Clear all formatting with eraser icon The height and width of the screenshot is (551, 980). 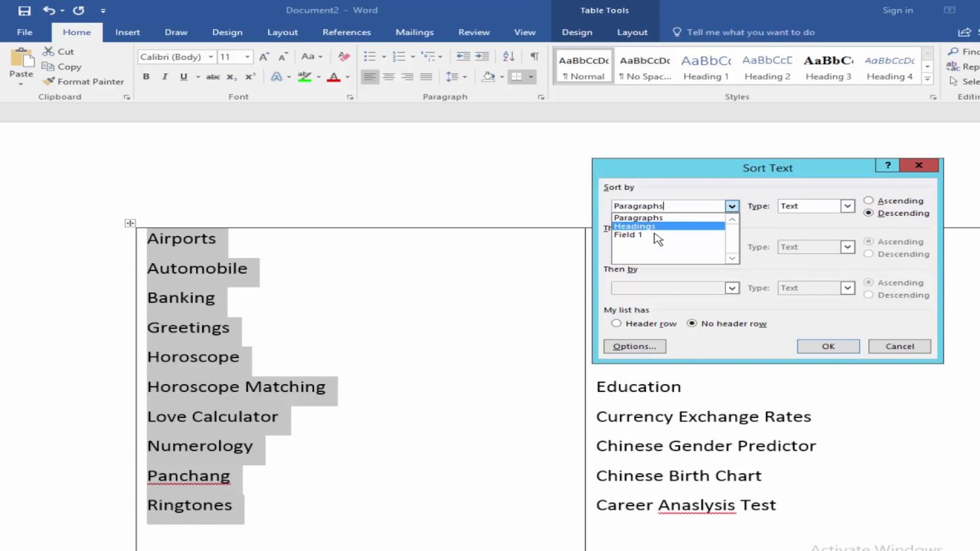pos(344,57)
